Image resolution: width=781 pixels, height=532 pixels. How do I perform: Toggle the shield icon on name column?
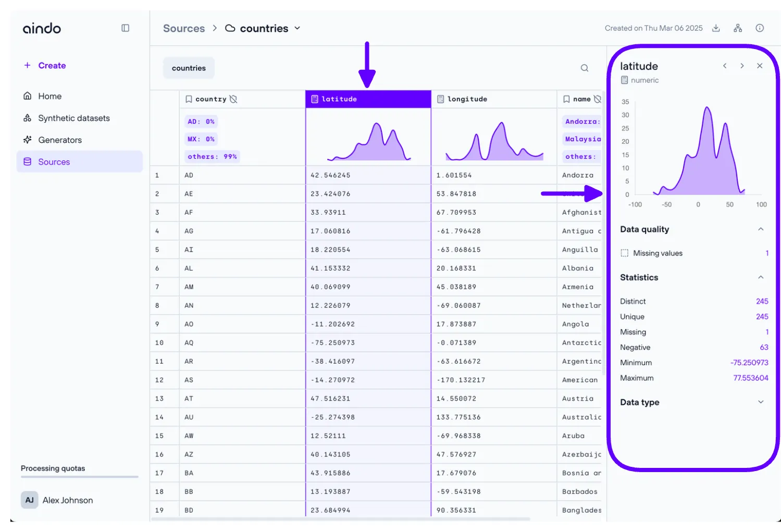click(597, 99)
